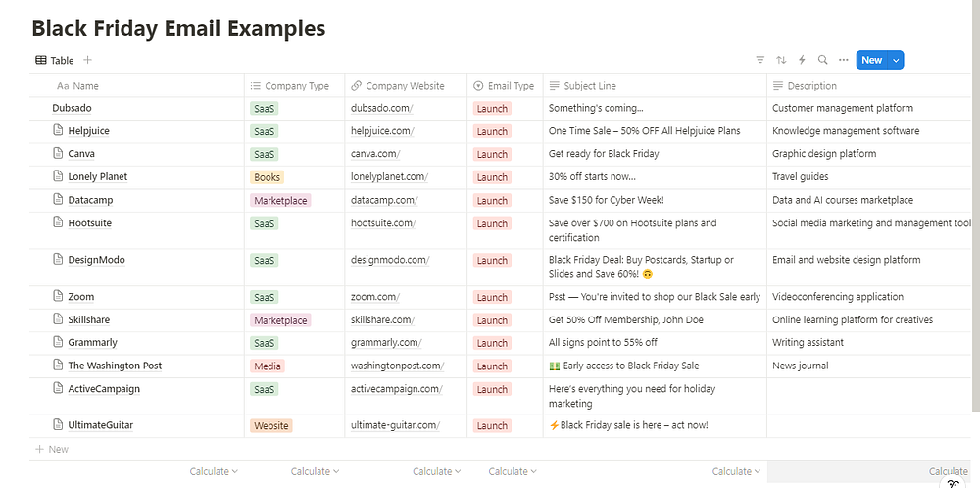
Task: Click the blue New button
Action: 871,60
